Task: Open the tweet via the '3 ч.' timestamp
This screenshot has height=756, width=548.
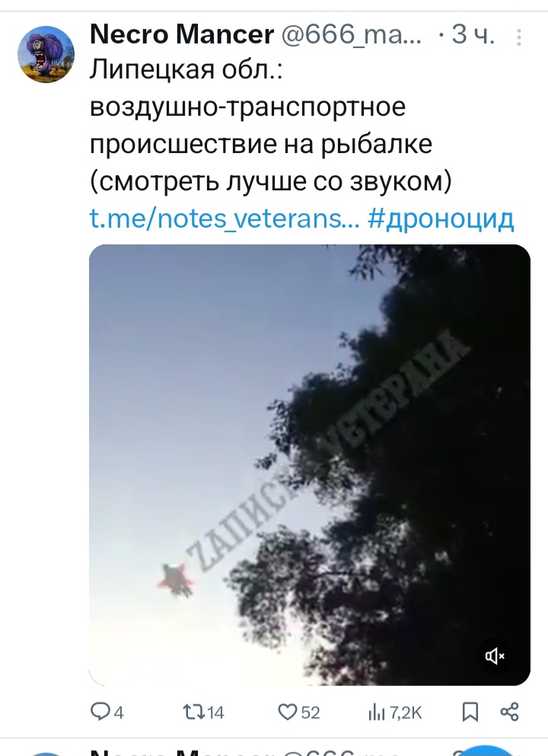Action: pos(473,34)
